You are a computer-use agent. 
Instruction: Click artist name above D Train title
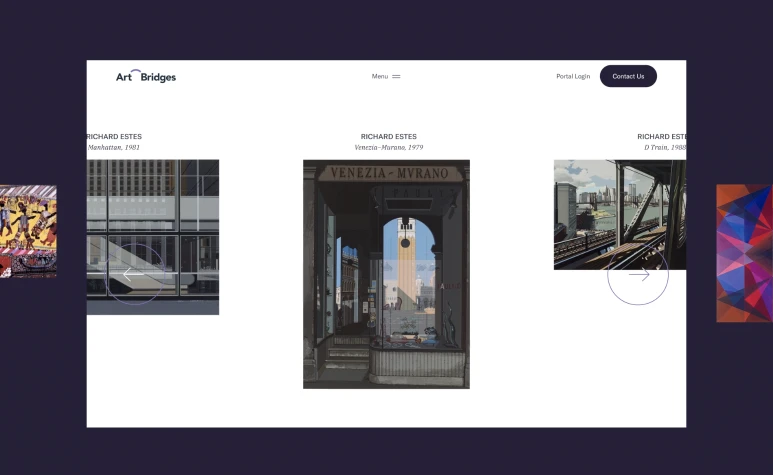(662, 136)
